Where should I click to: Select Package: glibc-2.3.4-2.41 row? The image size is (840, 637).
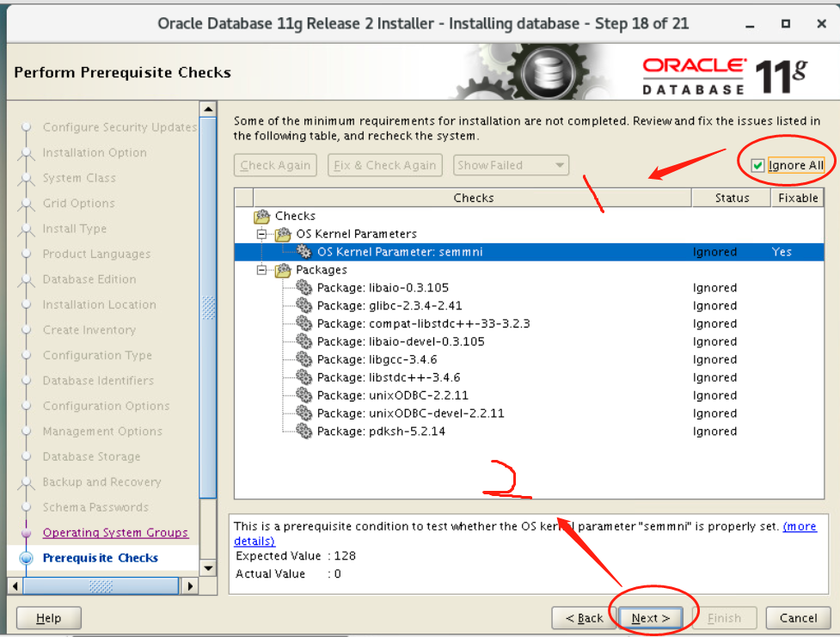(530, 306)
